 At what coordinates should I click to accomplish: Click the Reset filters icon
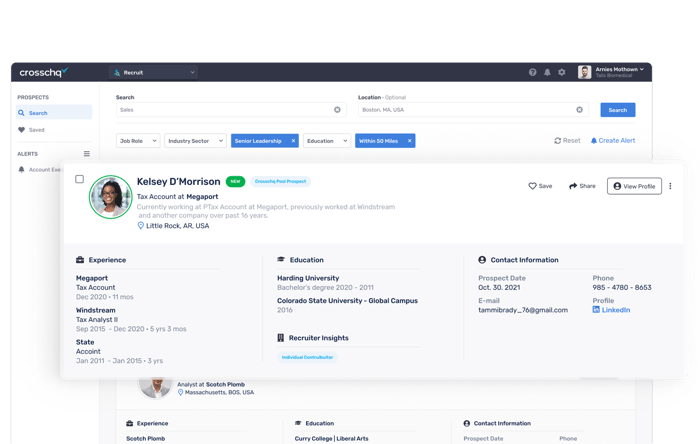(x=558, y=141)
